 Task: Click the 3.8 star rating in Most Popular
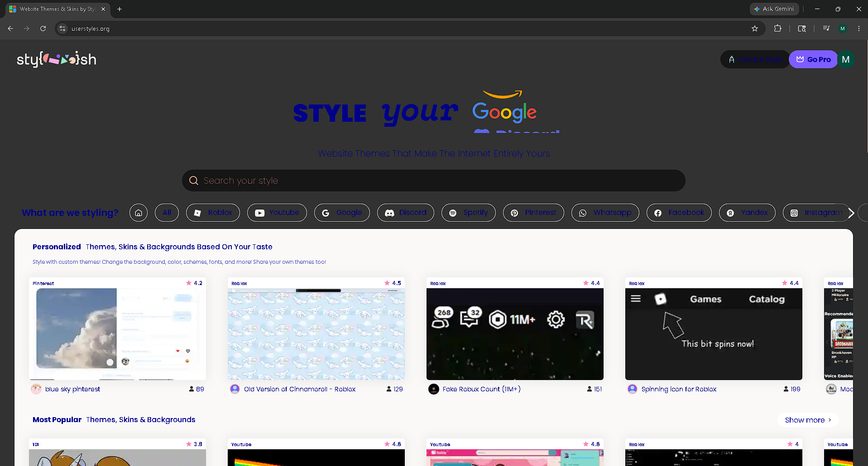[x=194, y=444]
